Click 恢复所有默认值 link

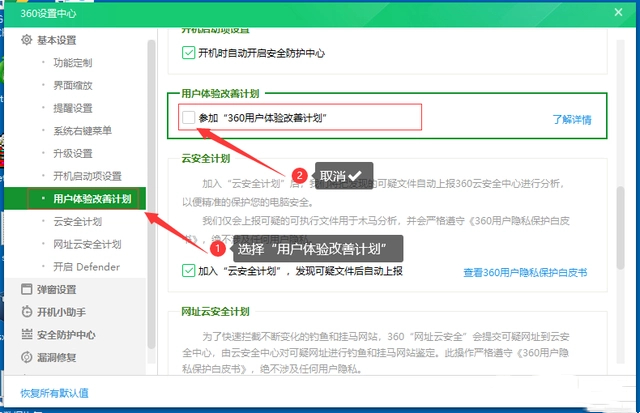(x=54, y=393)
